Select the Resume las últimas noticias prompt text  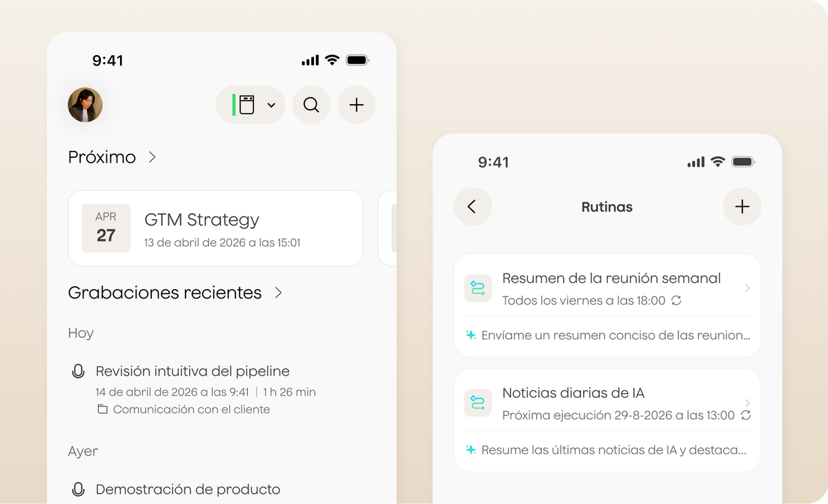click(614, 450)
